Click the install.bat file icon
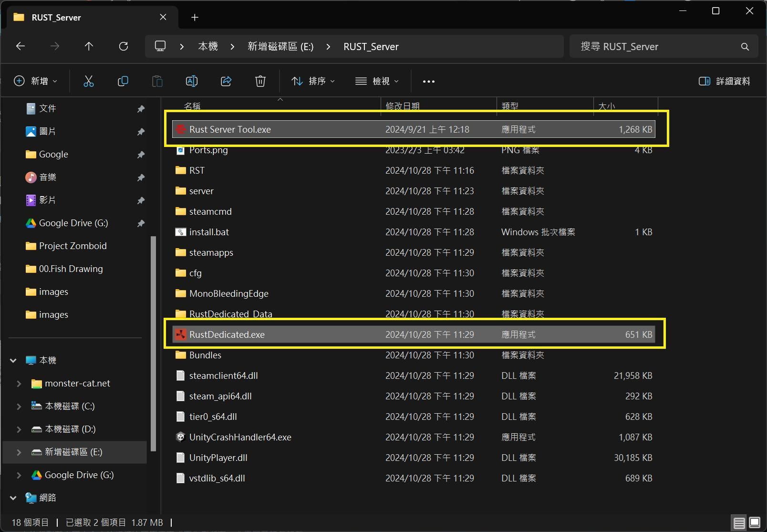The image size is (767, 532). [180, 232]
